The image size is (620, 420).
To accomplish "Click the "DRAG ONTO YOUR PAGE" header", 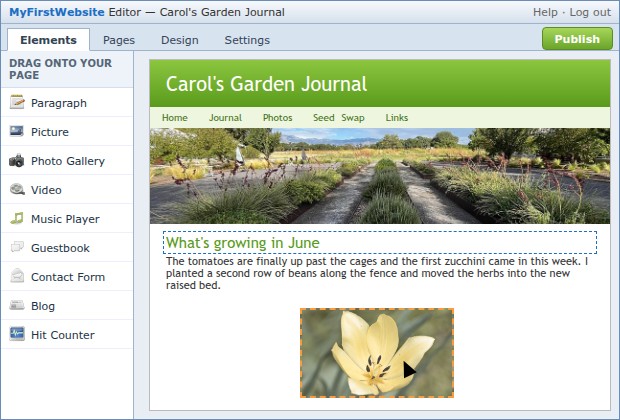I will (60, 69).
